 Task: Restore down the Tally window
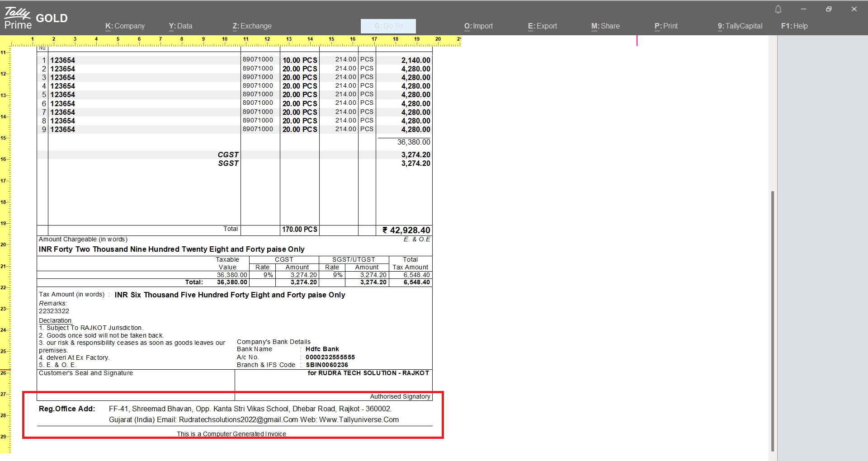(x=829, y=9)
